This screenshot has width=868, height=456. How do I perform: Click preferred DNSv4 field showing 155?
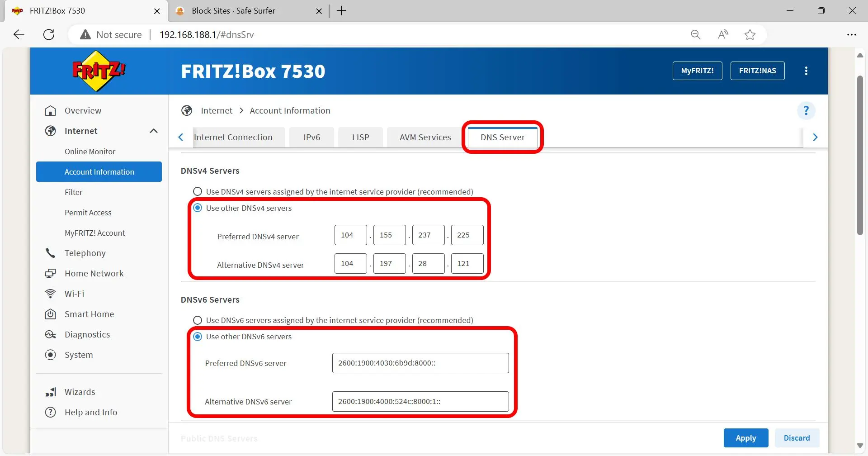(x=390, y=235)
